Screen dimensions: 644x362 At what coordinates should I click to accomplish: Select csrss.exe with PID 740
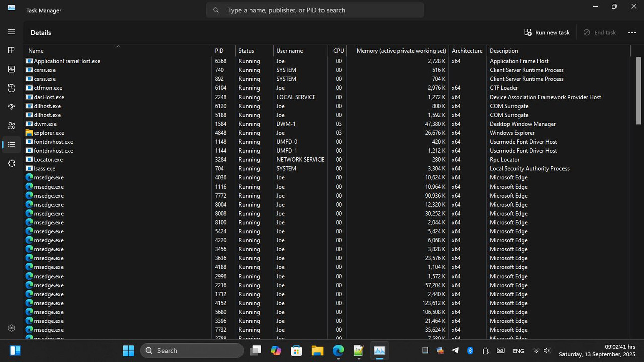(328, 70)
